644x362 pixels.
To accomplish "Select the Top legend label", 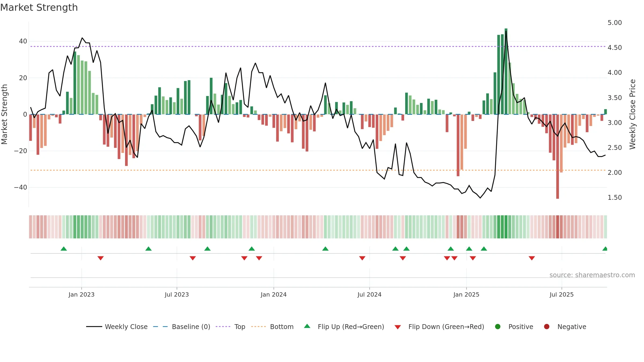I will (x=240, y=327).
